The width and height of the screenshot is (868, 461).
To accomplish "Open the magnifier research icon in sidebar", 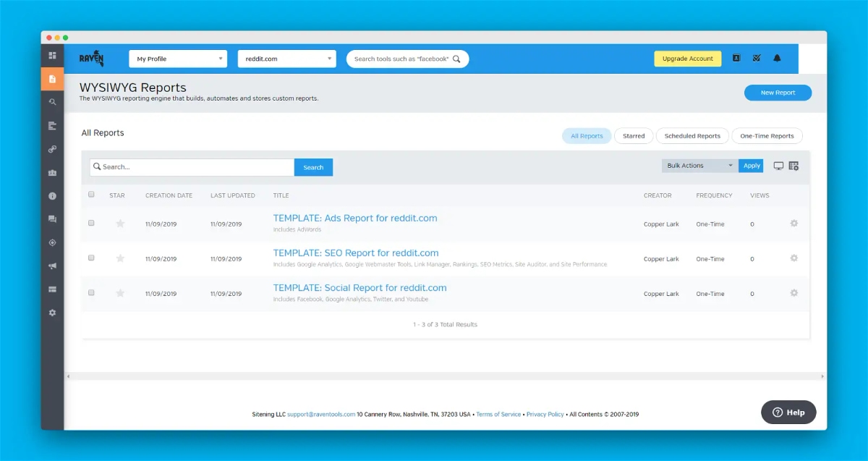I will coord(52,102).
